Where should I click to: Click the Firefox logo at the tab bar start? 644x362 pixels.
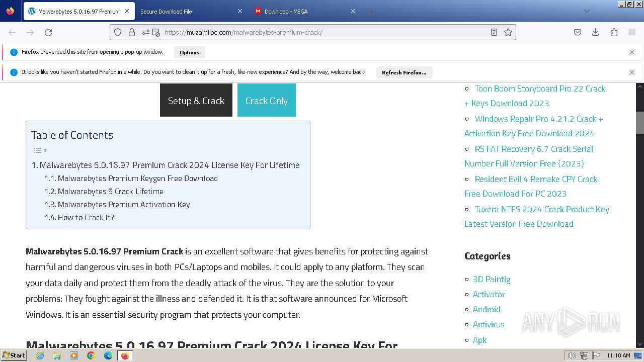10,11
